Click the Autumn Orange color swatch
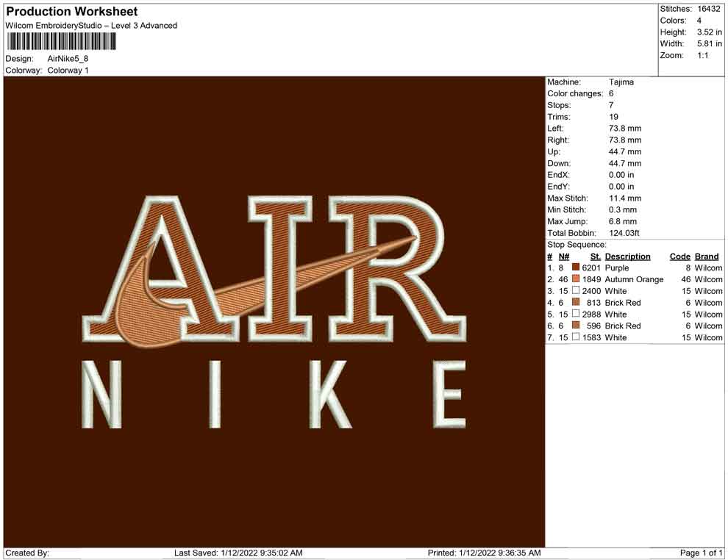728x560 pixels. pyautogui.click(x=576, y=279)
